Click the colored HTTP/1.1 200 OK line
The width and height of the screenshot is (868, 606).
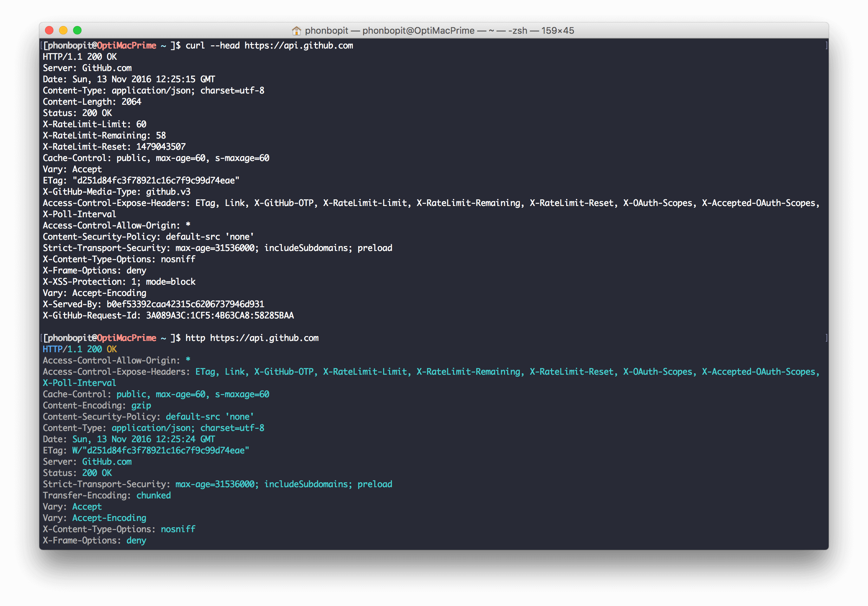point(80,349)
